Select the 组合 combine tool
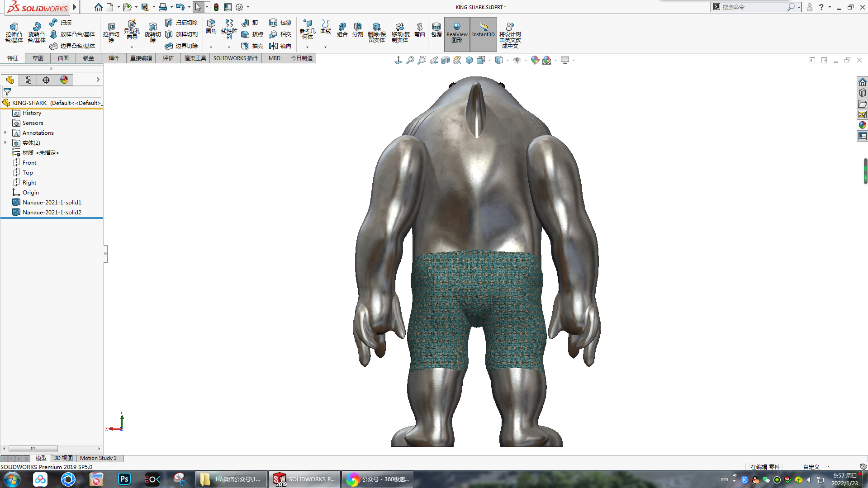Image resolution: width=868 pixels, height=488 pixels. (342, 29)
